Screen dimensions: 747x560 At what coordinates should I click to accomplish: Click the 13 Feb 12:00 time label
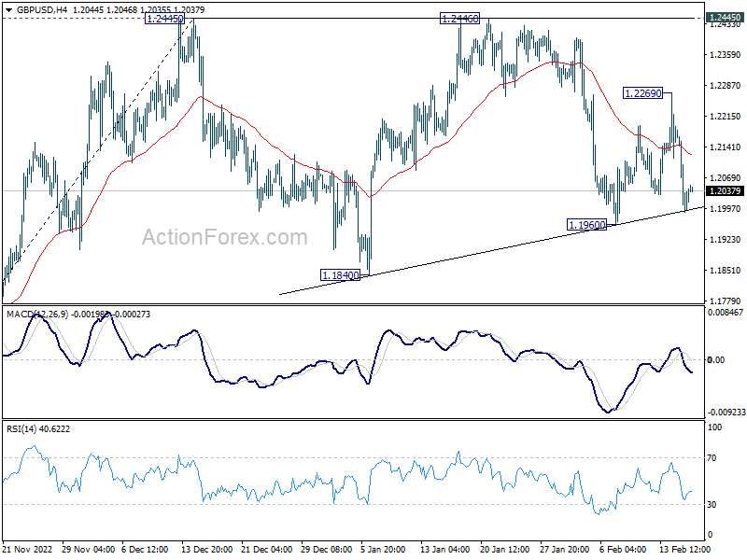click(684, 549)
